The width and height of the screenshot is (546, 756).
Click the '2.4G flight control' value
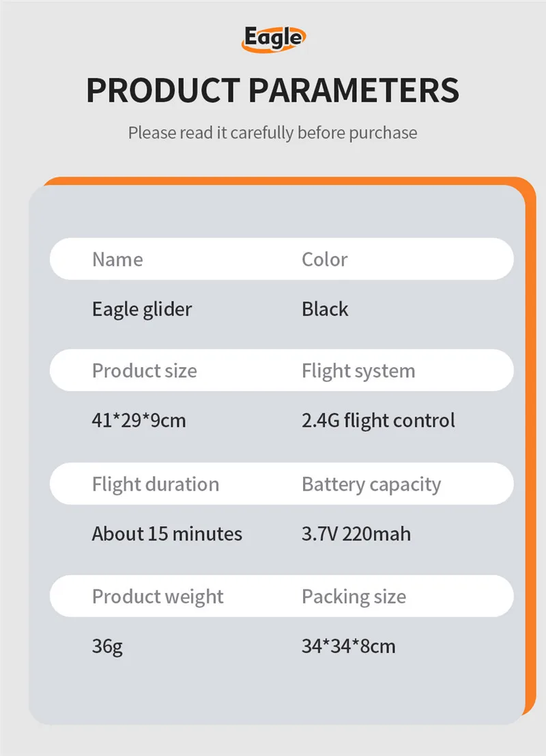(378, 420)
